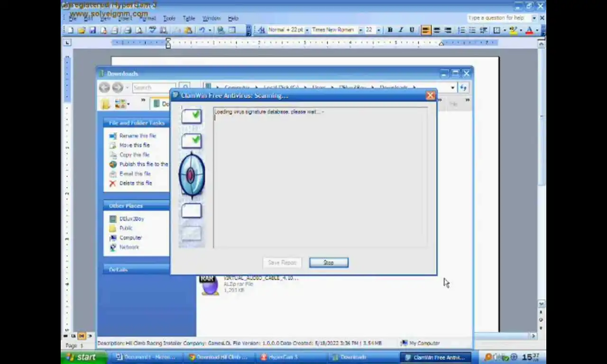Click Word's Print Layout view icon

[x=82, y=336]
